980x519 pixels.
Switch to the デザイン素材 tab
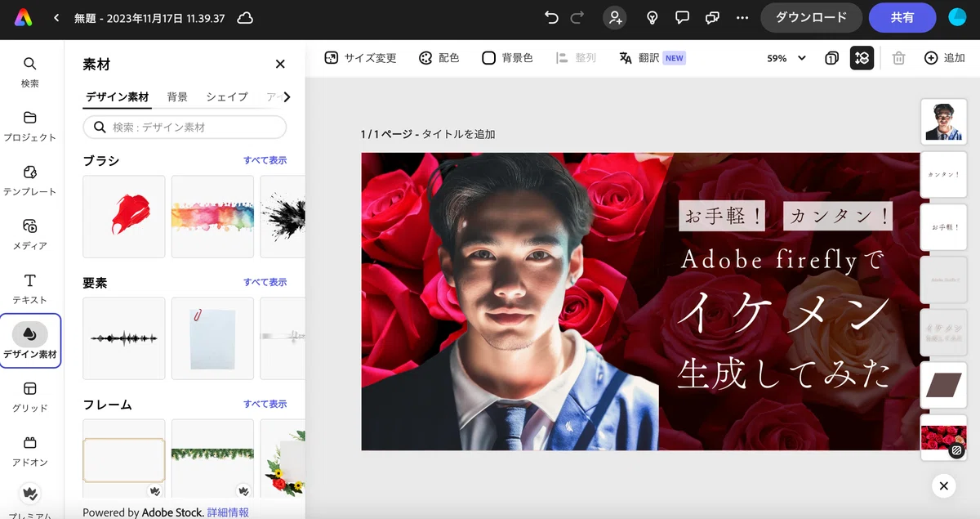click(x=117, y=96)
